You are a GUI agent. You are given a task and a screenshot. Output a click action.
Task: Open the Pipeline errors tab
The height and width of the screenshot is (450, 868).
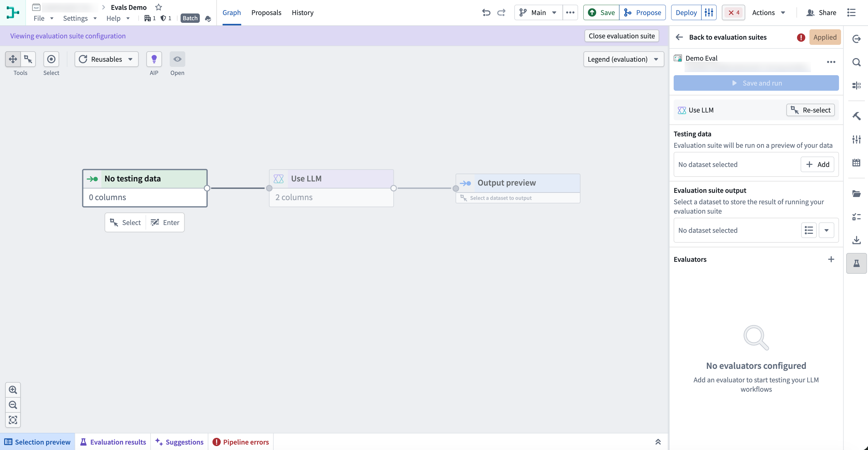point(241,441)
